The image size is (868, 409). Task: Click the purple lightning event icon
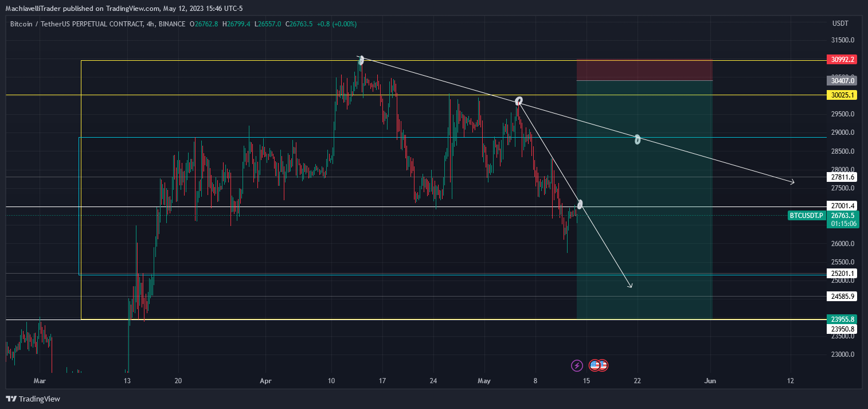coord(577,365)
